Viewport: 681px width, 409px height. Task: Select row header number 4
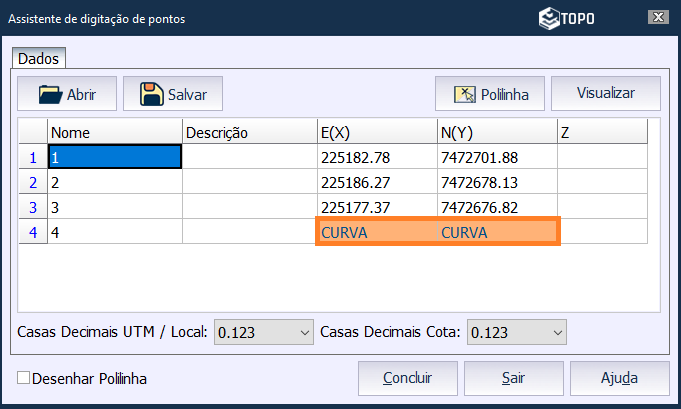click(32, 232)
